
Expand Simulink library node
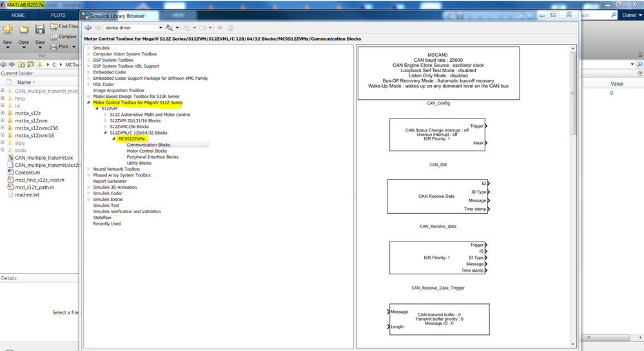point(88,48)
